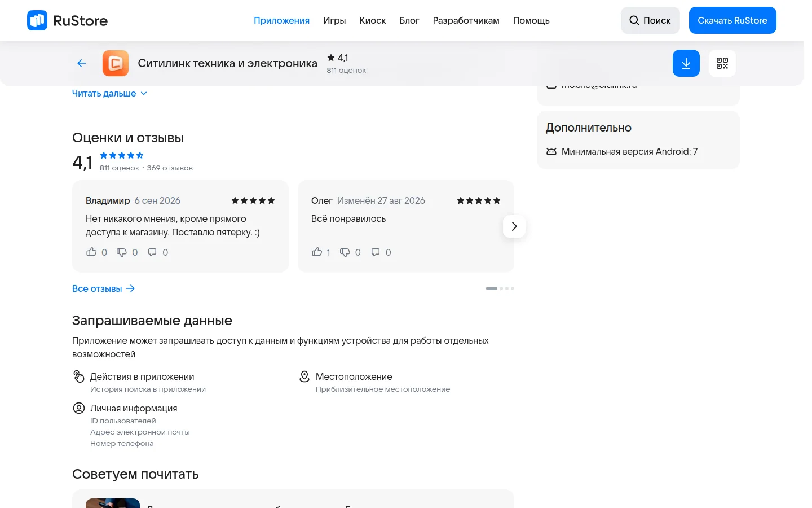This screenshot has height=508, width=812.
Task: Open the Ситилинк orange app icon
Action: click(x=116, y=63)
